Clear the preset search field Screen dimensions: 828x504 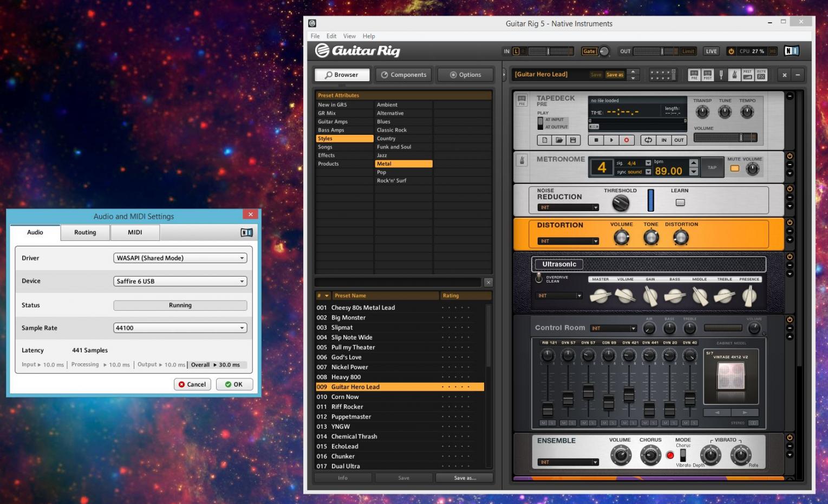tap(488, 282)
